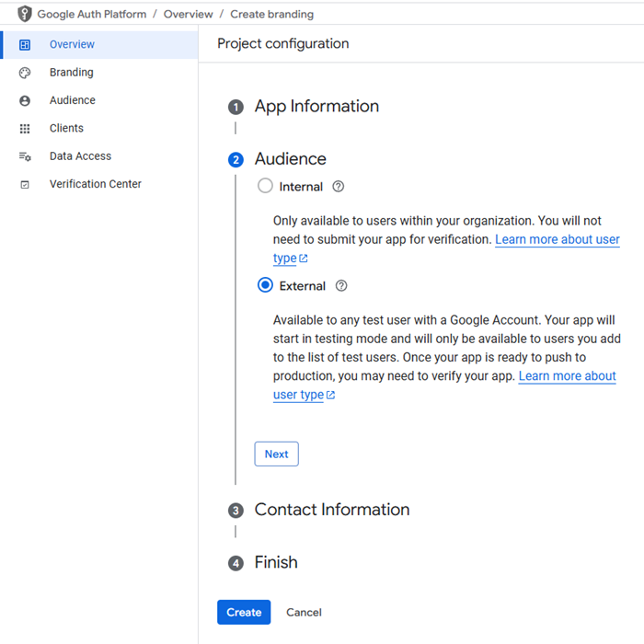Screen dimensions: 644x644
Task: Click the Audience person icon
Action: pos(25,100)
